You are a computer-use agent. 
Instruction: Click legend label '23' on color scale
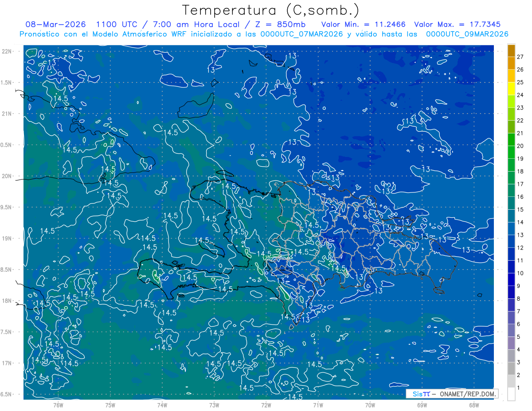(x=520, y=108)
